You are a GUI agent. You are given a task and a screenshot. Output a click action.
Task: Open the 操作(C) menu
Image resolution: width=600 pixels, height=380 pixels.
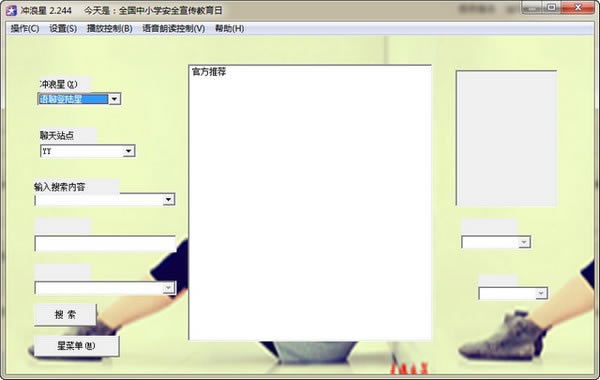25,29
